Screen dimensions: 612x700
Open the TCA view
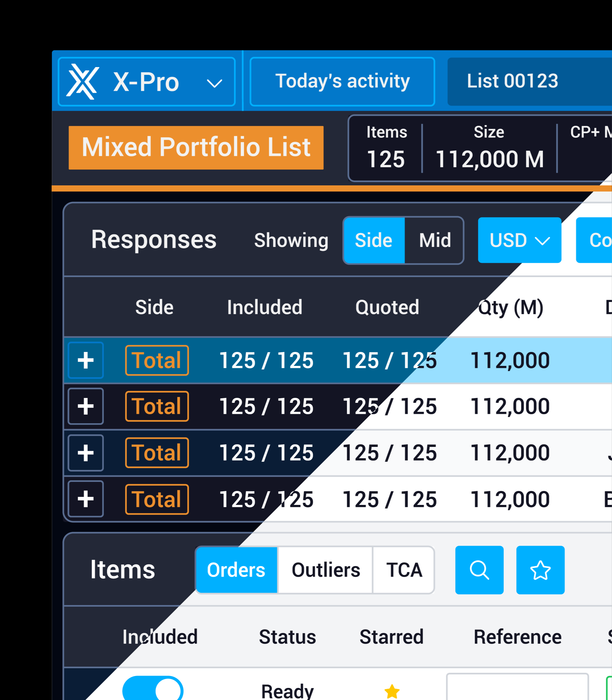[404, 570]
